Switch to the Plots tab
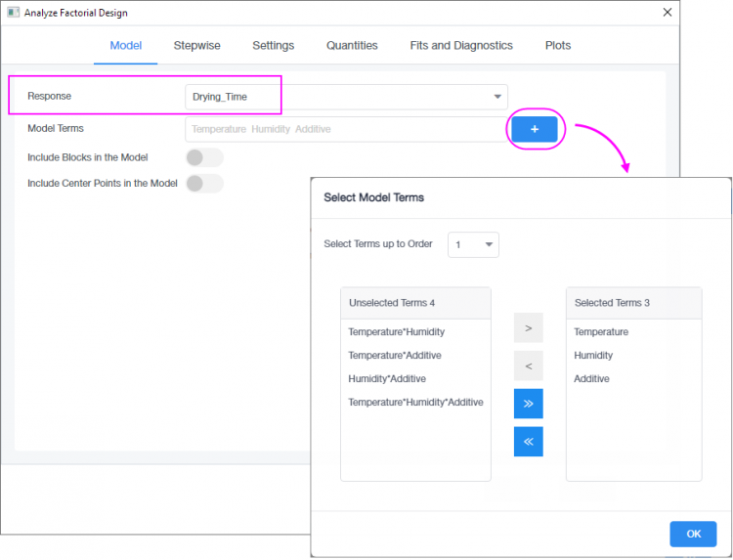 pyautogui.click(x=558, y=45)
